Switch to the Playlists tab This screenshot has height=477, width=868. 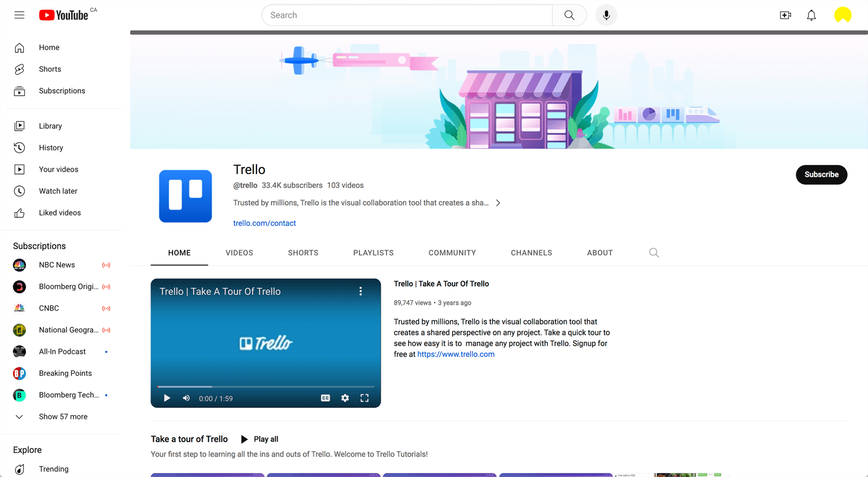point(373,253)
